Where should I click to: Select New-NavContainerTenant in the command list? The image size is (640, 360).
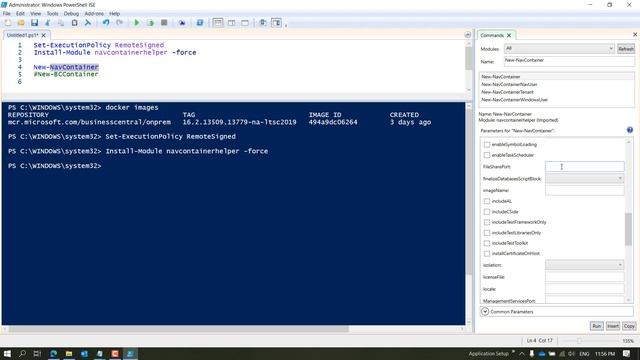point(507,92)
